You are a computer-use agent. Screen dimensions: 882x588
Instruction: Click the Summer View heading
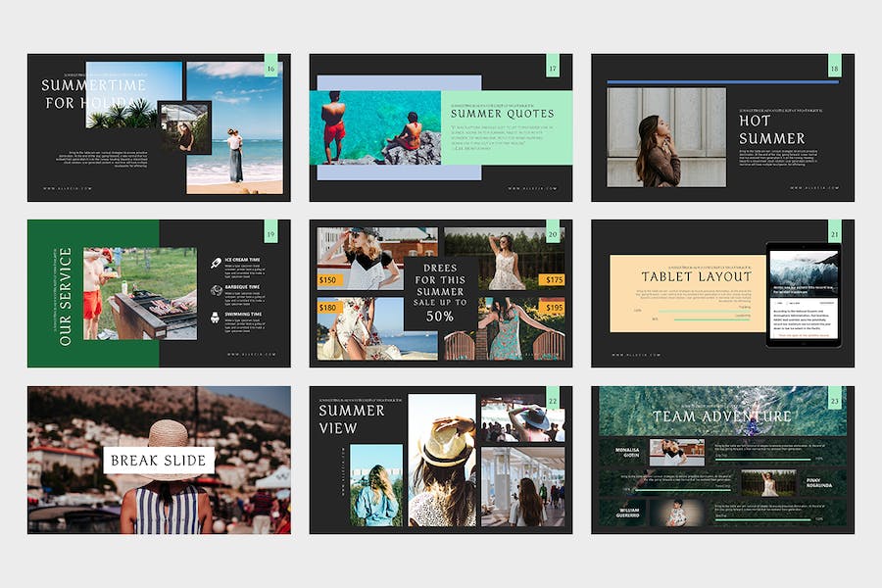(x=352, y=419)
